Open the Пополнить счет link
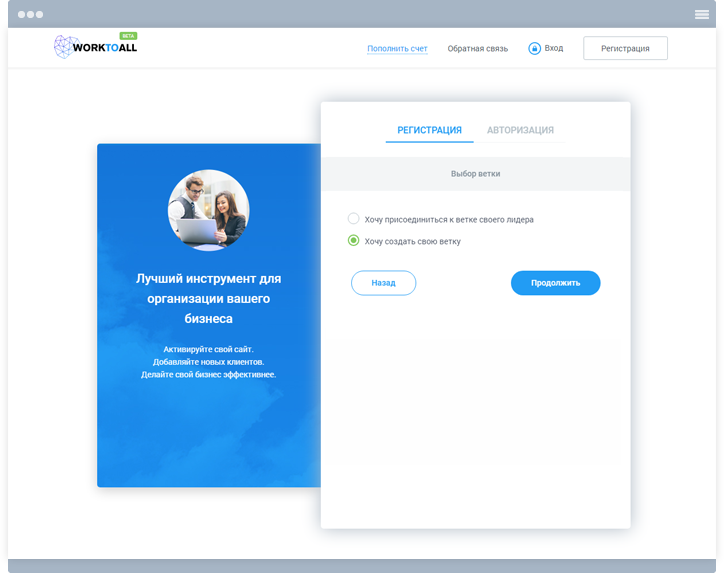The width and height of the screenshot is (724, 573). (397, 48)
